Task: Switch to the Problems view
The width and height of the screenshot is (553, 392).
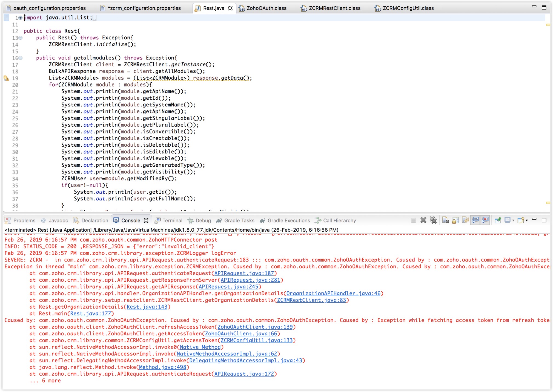Action: (x=20, y=220)
